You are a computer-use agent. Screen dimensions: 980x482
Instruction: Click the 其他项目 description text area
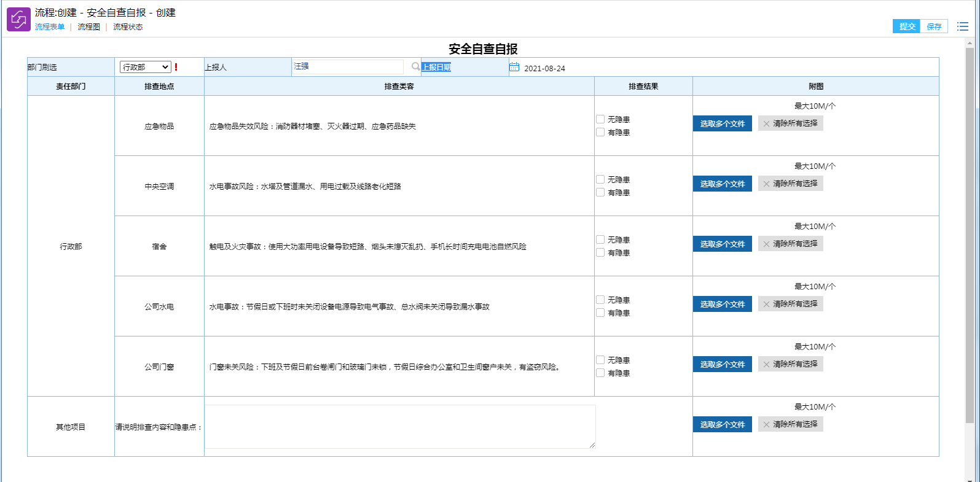coord(400,426)
